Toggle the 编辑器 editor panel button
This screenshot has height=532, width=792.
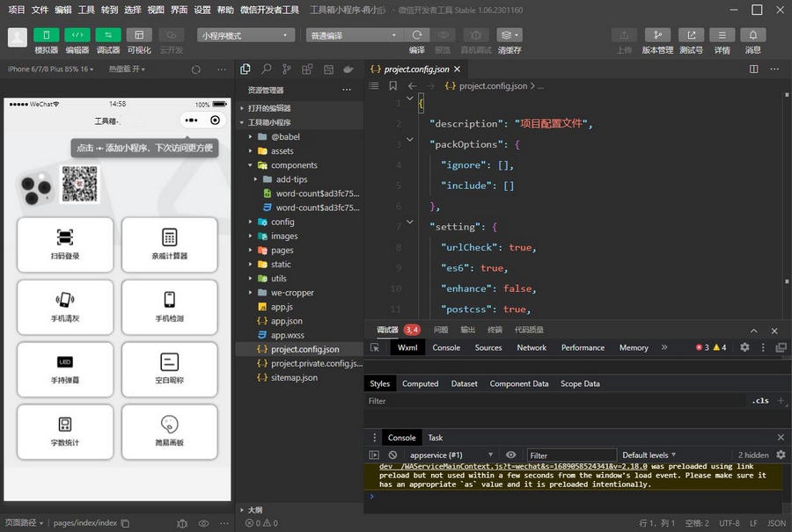[77, 35]
